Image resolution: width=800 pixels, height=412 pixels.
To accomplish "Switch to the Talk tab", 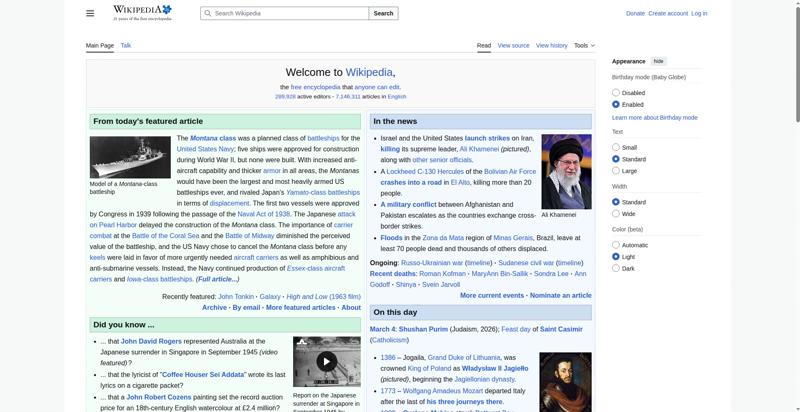I will [126, 45].
